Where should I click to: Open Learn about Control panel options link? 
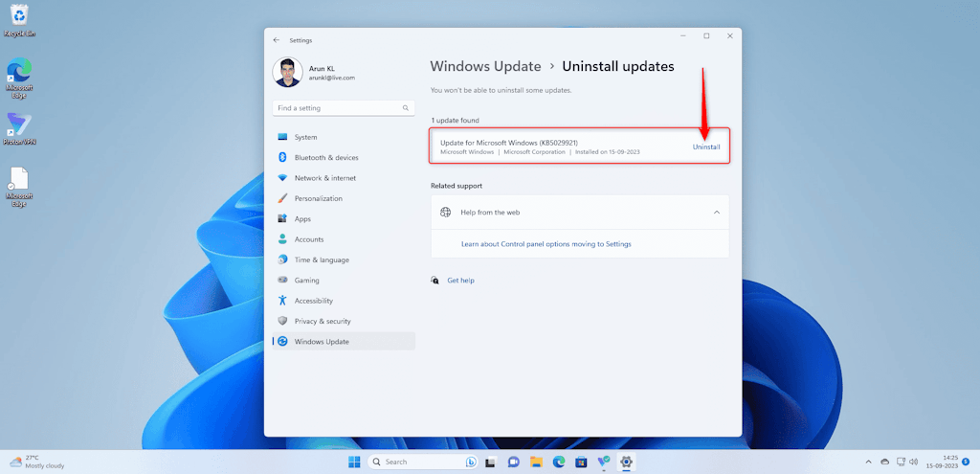(546, 244)
